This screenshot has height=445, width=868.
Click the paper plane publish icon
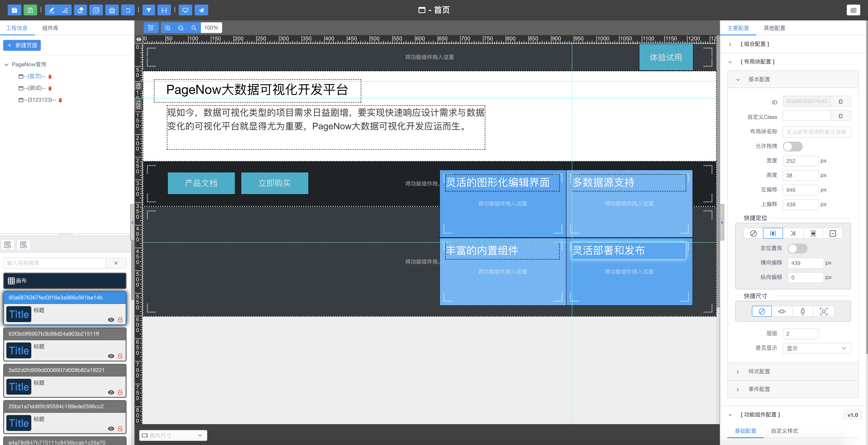tap(201, 10)
